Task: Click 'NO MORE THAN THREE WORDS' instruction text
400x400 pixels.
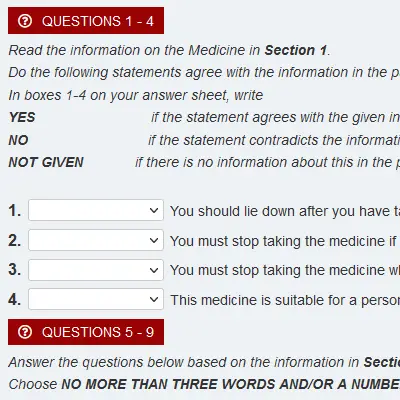Action: [x=159, y=384]
